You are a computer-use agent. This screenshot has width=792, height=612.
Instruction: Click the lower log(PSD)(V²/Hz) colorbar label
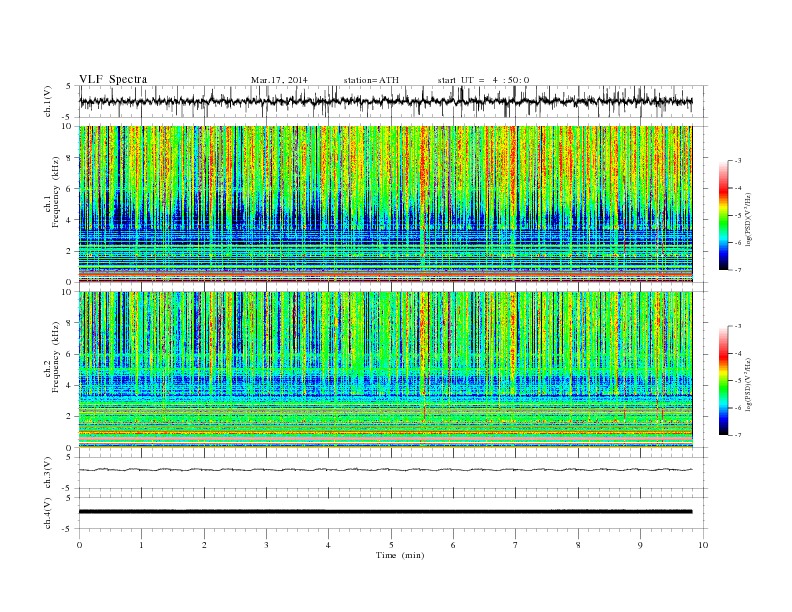pyautogui.click(x=748, y=384)
